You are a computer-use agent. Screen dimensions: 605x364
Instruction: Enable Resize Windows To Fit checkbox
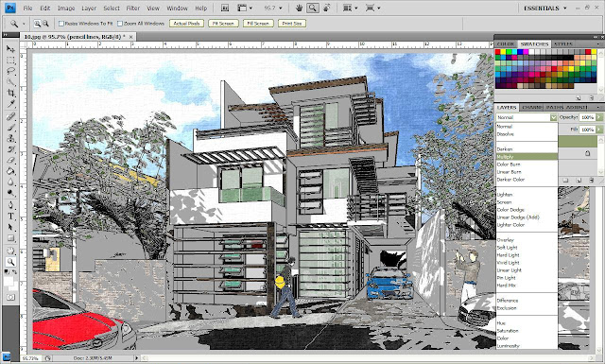[x=60, y=24]
